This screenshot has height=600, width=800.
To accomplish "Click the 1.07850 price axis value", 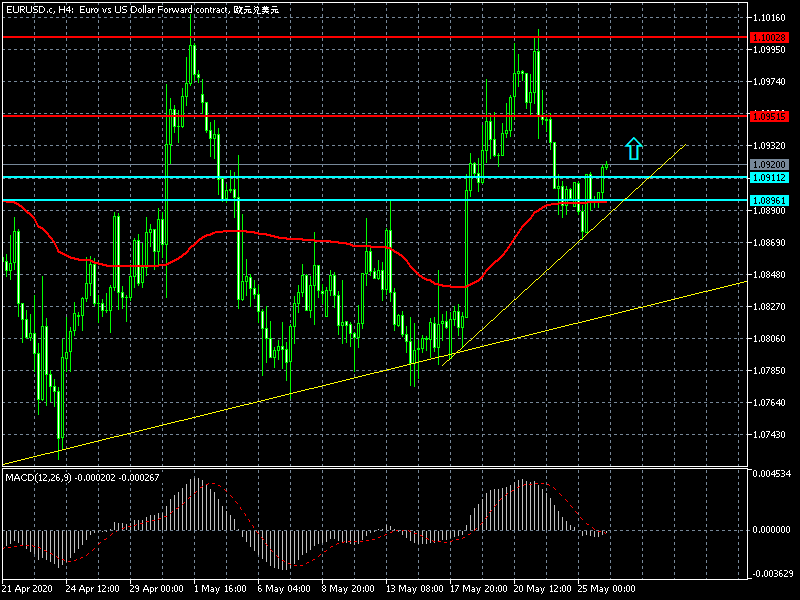I will [x=769, y=370].
